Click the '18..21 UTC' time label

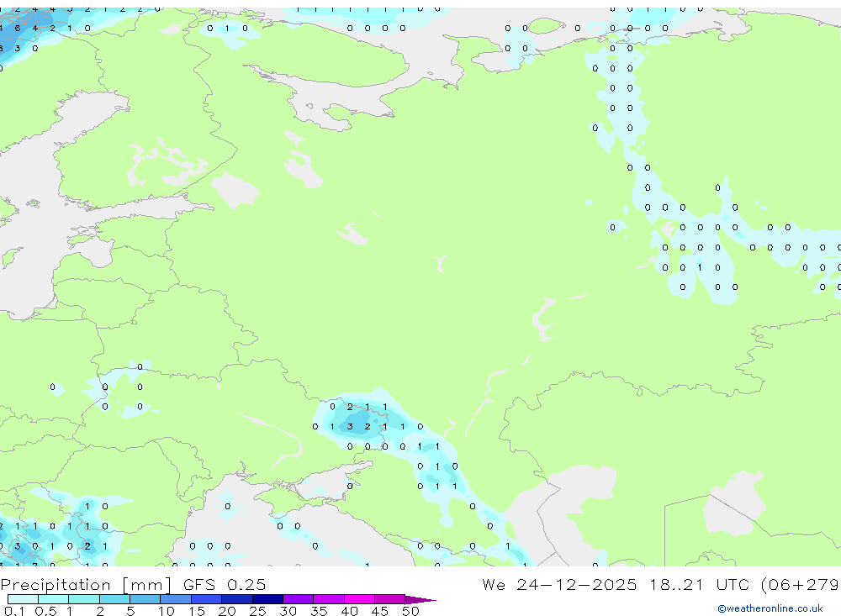pos(700,584)
